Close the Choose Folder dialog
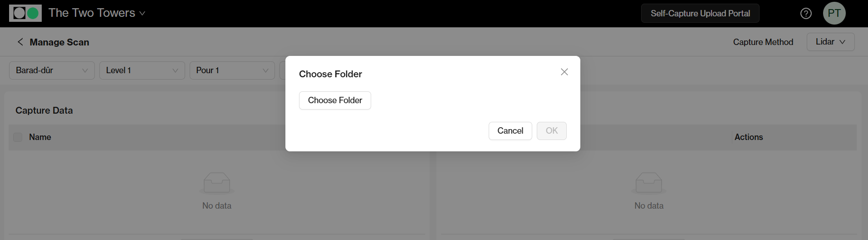Screen dimensions: 868x240 pos(564,72)
